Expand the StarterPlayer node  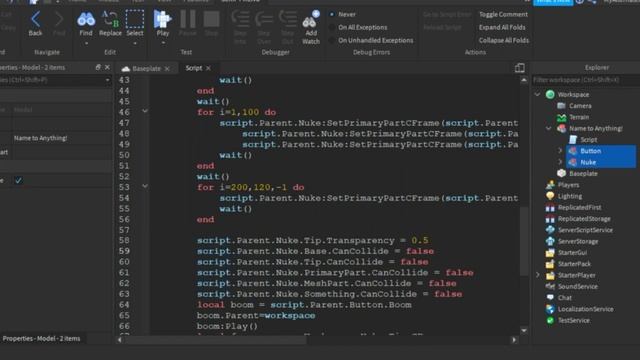pyautogui.click(x=538, y=275)
